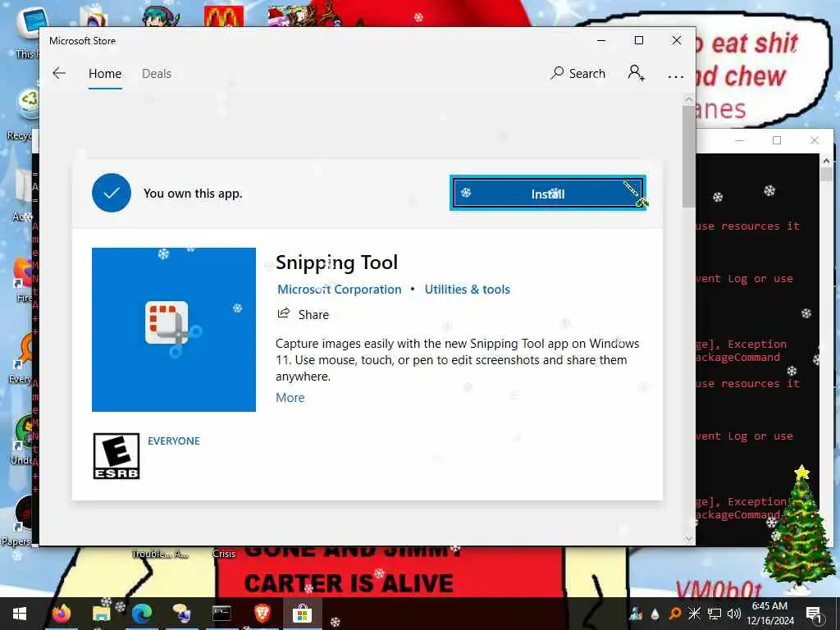This screenshot has height=630, width=840.
Task: Click the Store window vertical scrollbar thumb
Action: coord(688,157)
